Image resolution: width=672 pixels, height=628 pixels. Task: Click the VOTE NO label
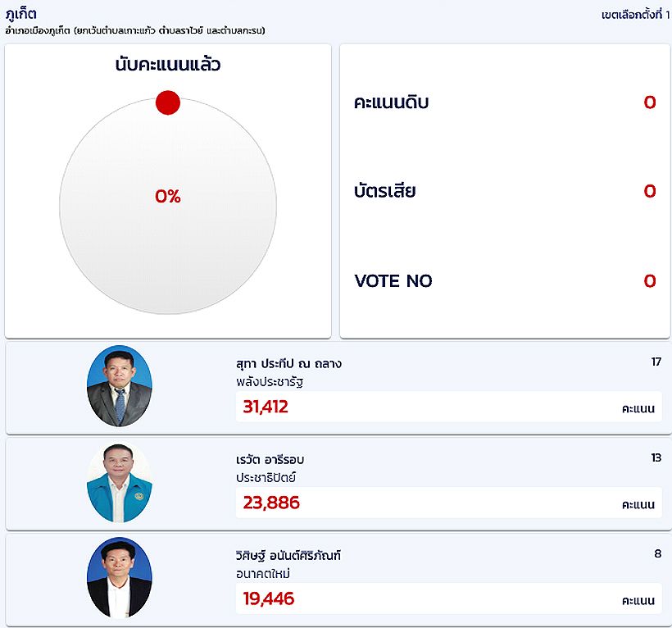pyautogui.click(x=393, y=281)
